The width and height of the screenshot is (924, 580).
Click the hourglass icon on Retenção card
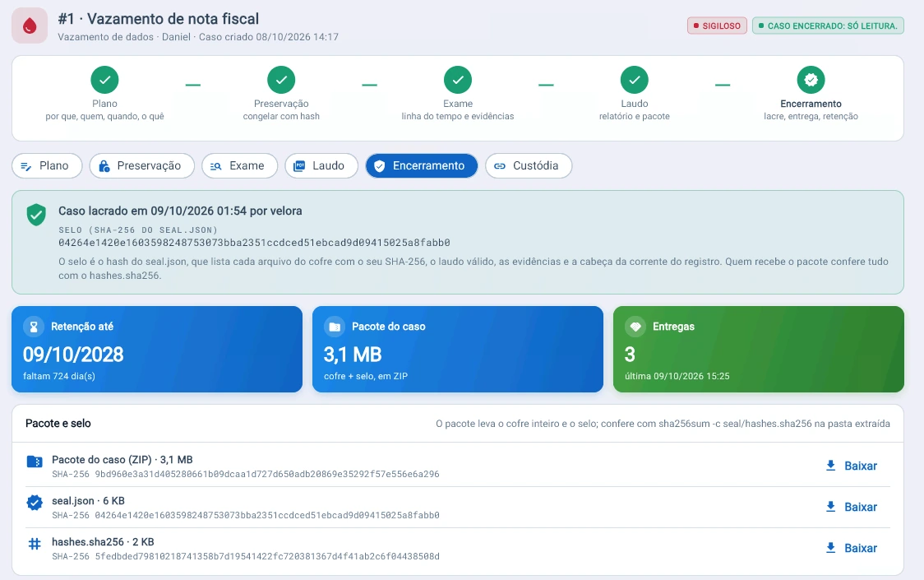point(34,327)
